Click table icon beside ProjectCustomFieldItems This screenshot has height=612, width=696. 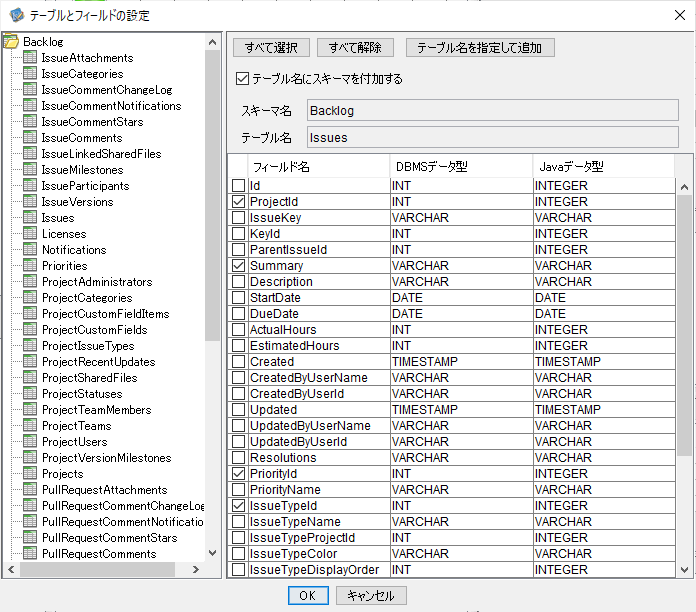[30, 313]
